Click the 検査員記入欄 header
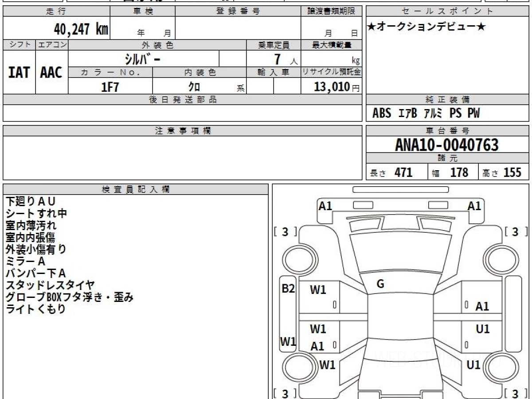The image size is (532, 399). point(136,189)
